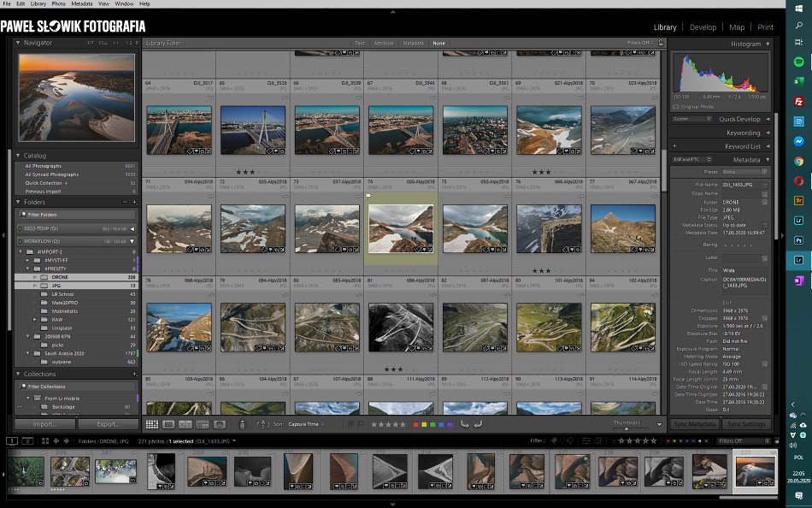Viewport: 812px width, 508px height.
Task: Open Google Chrome from the taskbar
Action: pyautogui.click(x=798, y=162)
